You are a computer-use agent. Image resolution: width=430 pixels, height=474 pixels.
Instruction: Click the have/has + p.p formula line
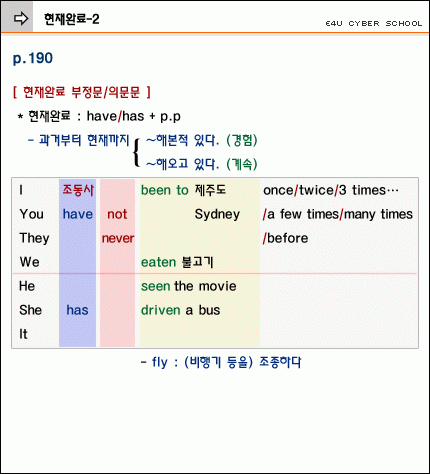coord(99,116)
